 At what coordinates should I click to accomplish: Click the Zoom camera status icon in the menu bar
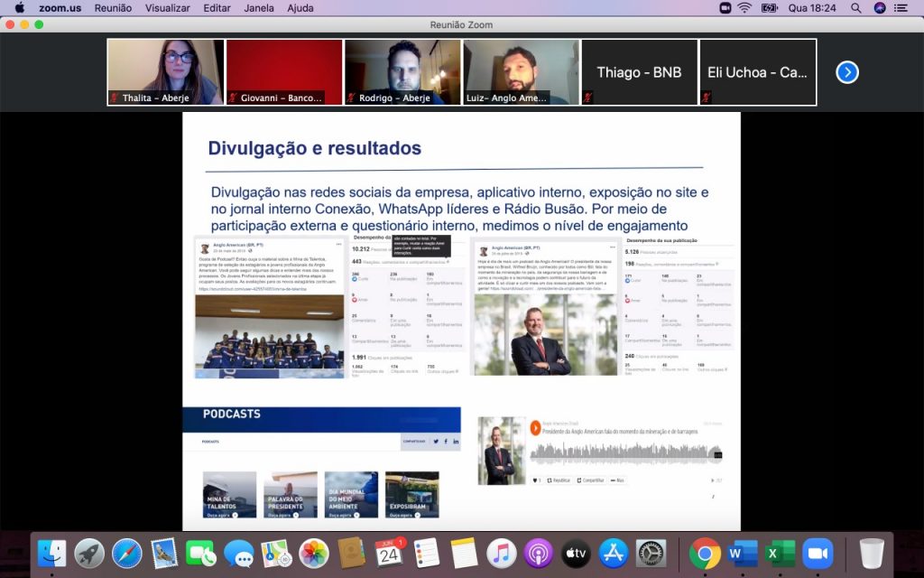(725, 8)
